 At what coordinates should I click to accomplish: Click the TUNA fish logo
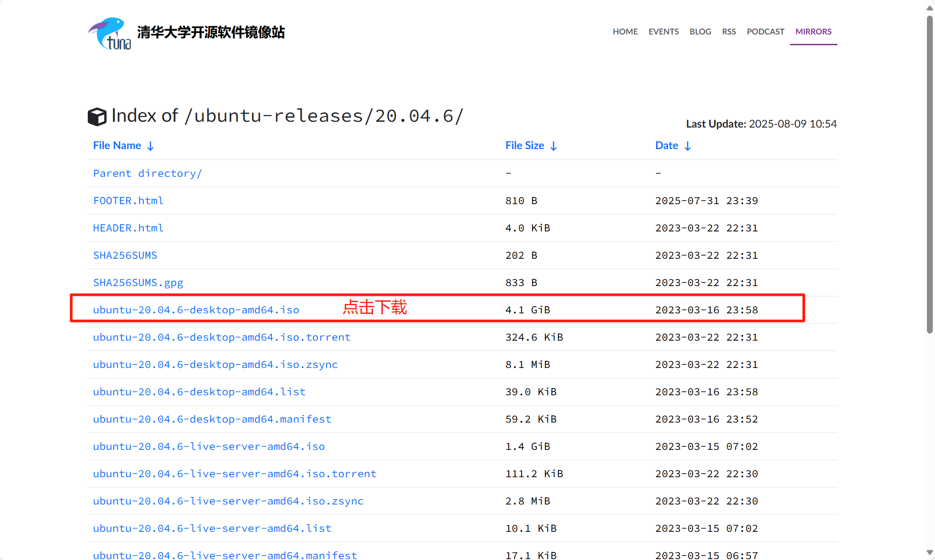click(x=110, y=33)
